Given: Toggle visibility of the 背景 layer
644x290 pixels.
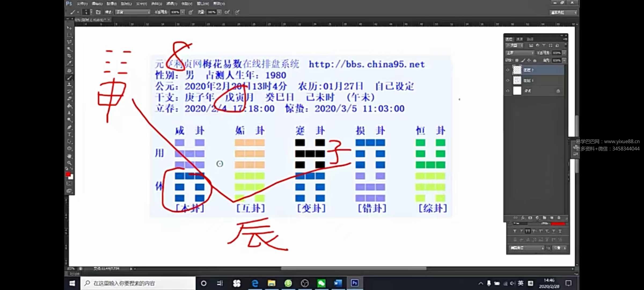Looking at the screenshot, I should click(508, 90).
